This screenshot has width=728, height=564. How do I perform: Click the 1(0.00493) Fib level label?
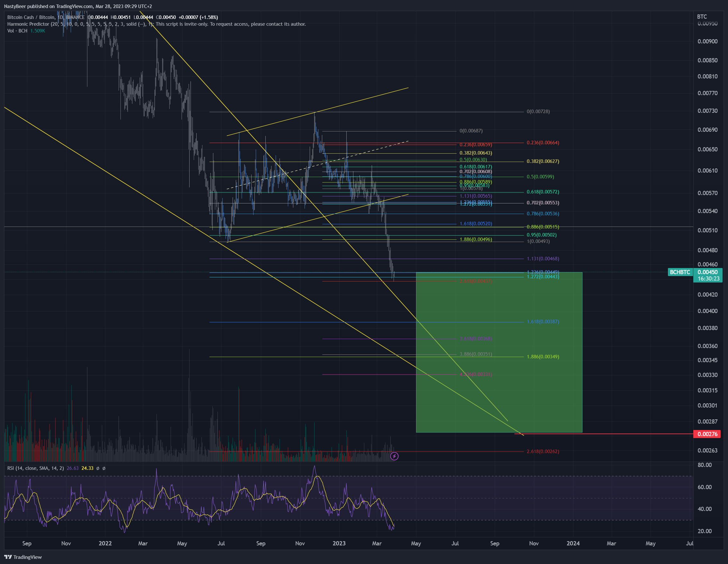point(538,241)
